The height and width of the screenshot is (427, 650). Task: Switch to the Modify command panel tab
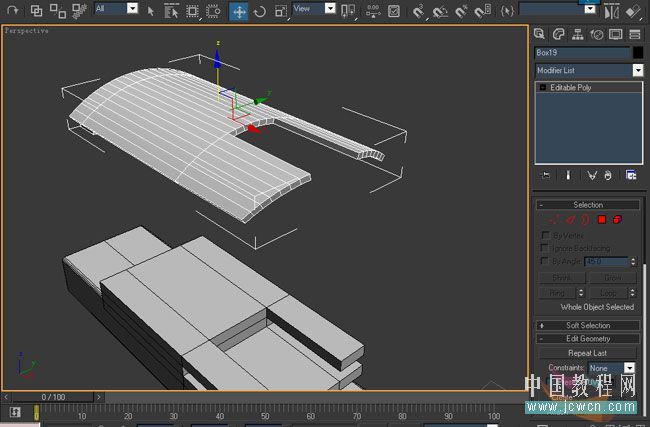559,34
